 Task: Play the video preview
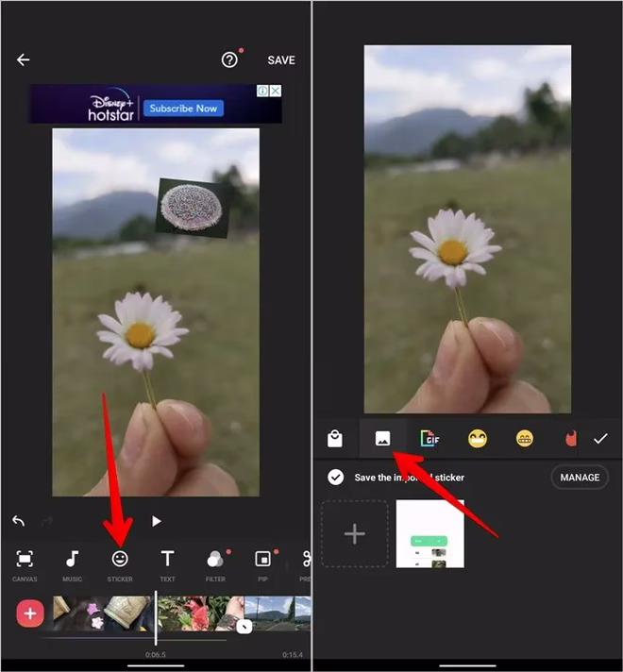pos(157,521)
